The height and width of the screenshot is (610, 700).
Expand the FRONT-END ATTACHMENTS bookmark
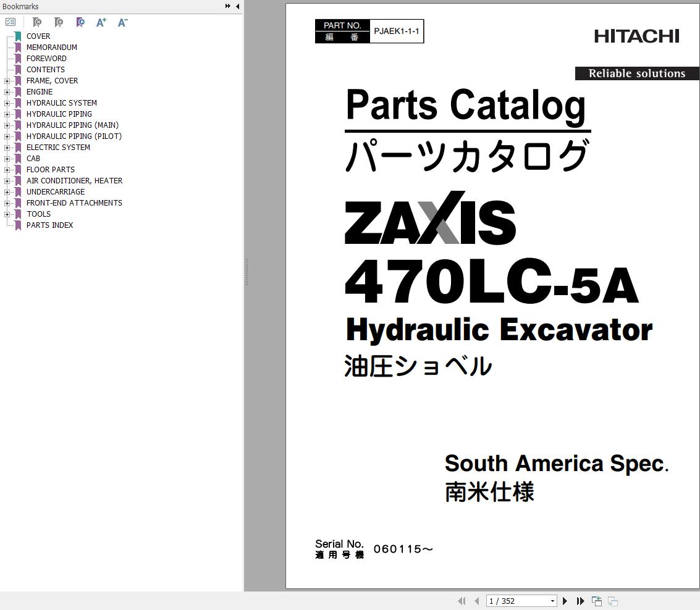(x=7, y=204)
